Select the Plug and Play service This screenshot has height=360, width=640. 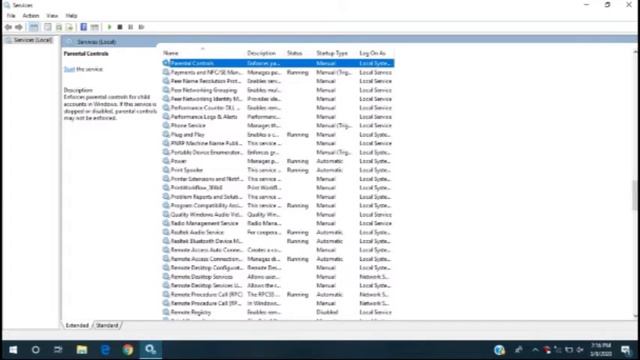278,134
